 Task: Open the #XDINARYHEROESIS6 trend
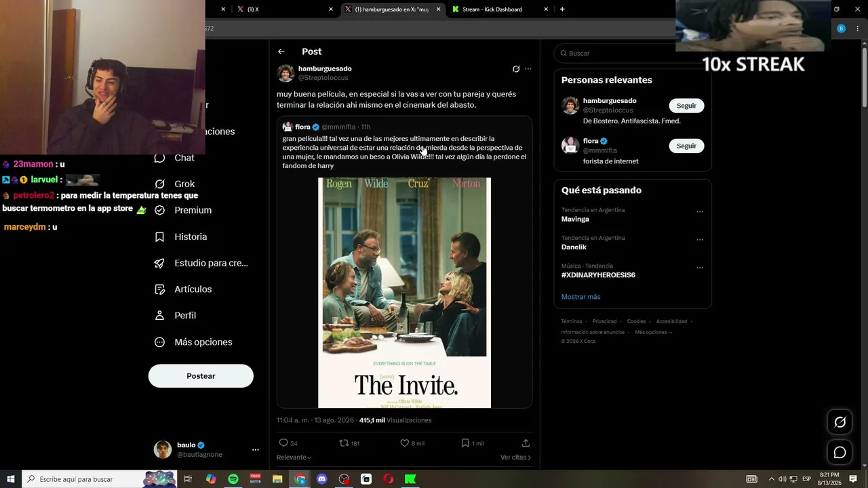(x=598, y=275)
